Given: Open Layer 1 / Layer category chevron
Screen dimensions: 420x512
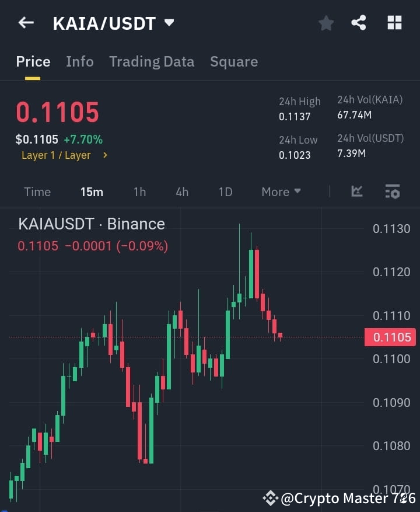Looking at the screenshot, I should click(x=106, y=155).
